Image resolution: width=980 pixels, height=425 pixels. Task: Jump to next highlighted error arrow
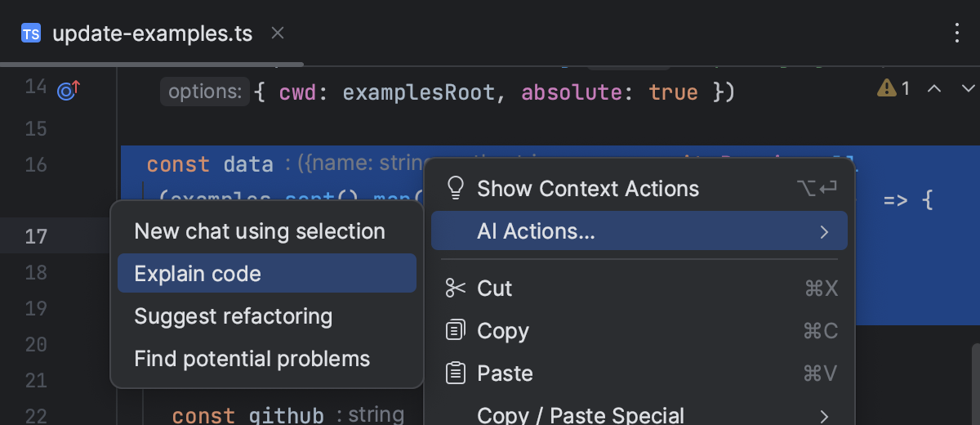point(968,88)
